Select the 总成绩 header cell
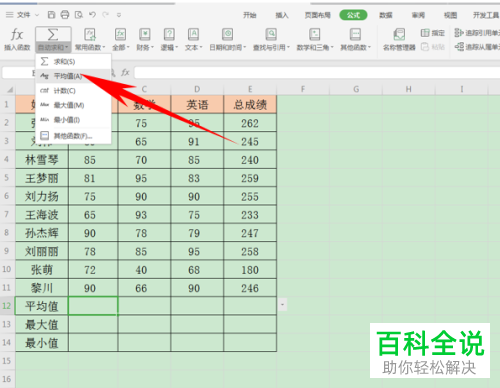This screenshot has height=388, width=500. [250, 105]
